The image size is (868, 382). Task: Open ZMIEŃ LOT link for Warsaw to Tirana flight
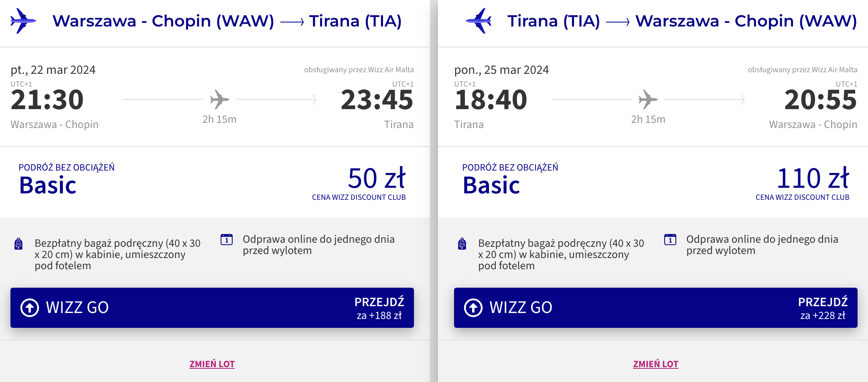212,364
